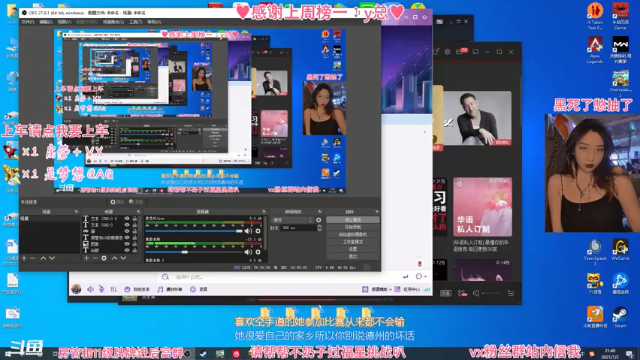The height and width of the screenshot is (360, 640).
Task: Click the 工作室模式 button in Controls
Action: tap(353, 242)
